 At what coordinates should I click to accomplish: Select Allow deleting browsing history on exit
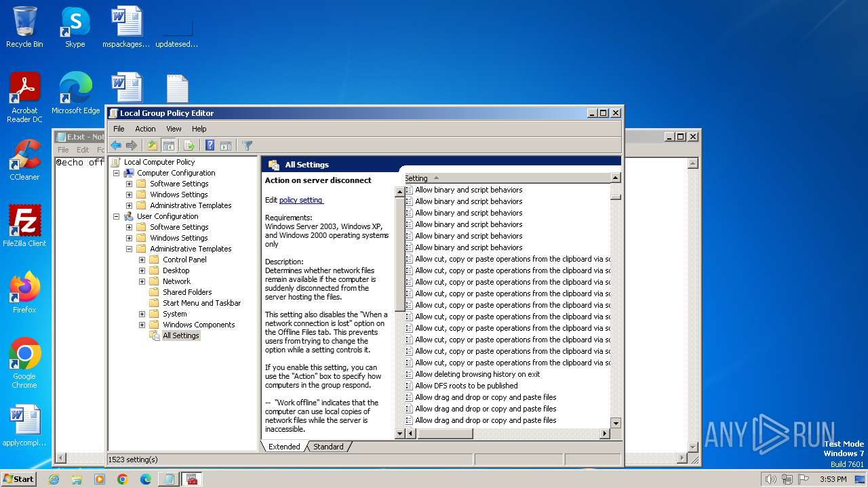click(477, 374)
